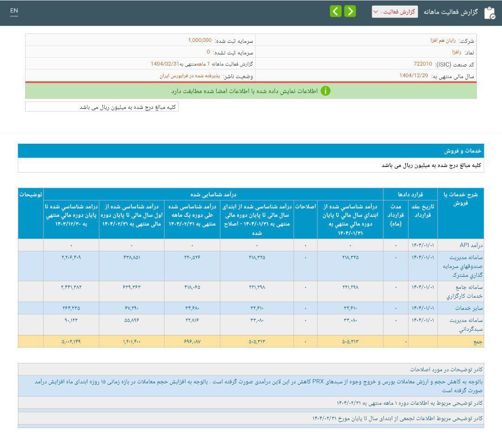Click the 'اصلاحات' column header
Screen dimensions: 502x448
coord(305,220)
